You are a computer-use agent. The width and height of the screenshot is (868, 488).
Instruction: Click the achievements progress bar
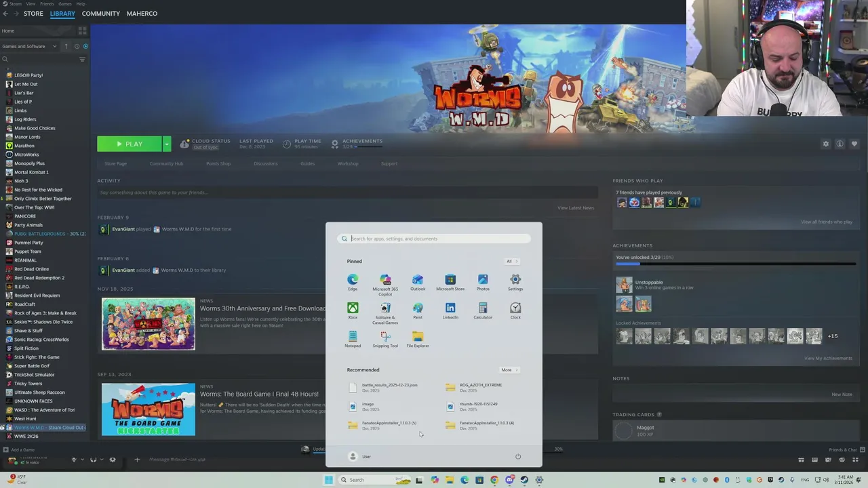point(735,264)
